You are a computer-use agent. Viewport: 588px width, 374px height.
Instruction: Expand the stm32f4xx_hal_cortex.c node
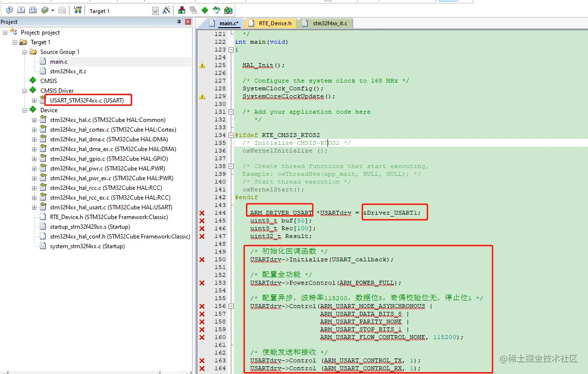[x=34, y=130]
